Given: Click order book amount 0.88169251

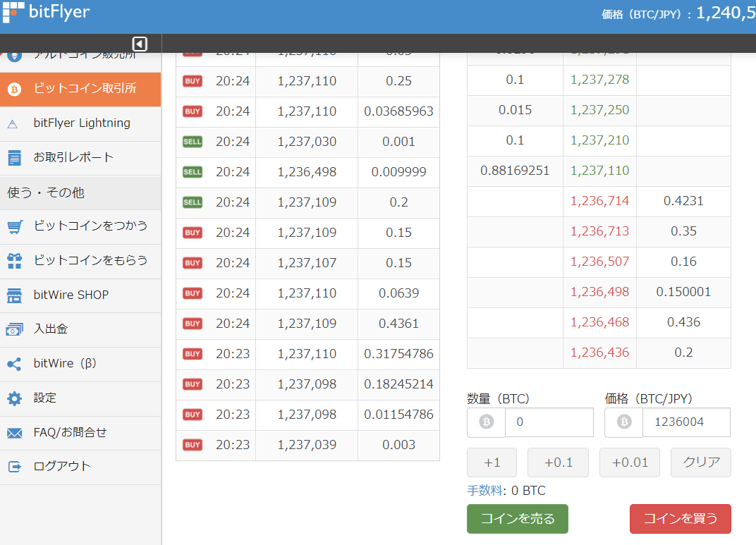Looking at the screenshot, I should point(515,171).
